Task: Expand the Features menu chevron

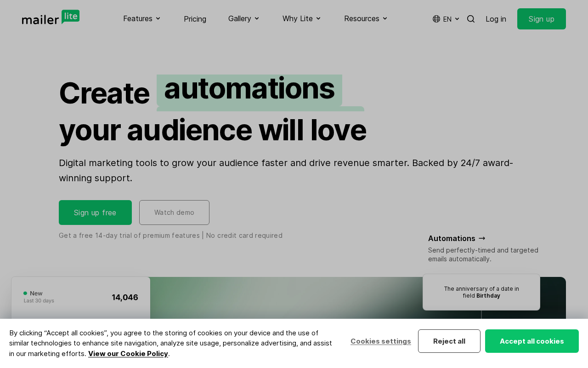Action: click(158, 18)
